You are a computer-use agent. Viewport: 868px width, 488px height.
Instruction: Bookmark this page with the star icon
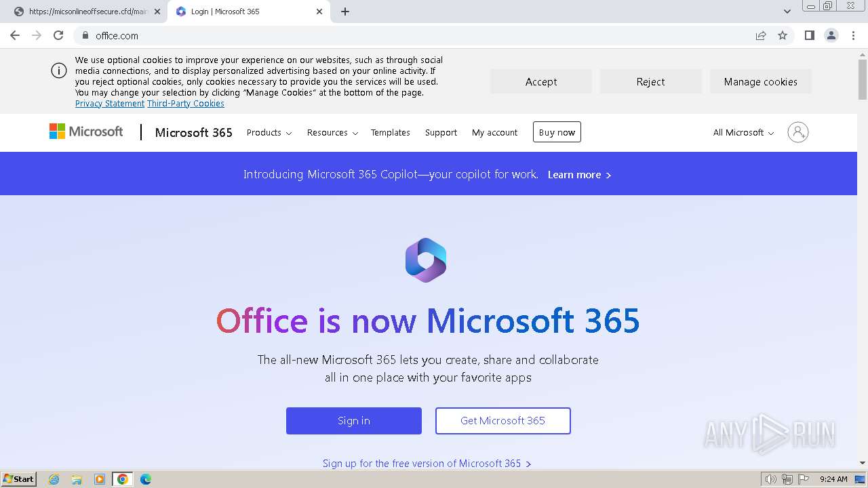(783, 35)
